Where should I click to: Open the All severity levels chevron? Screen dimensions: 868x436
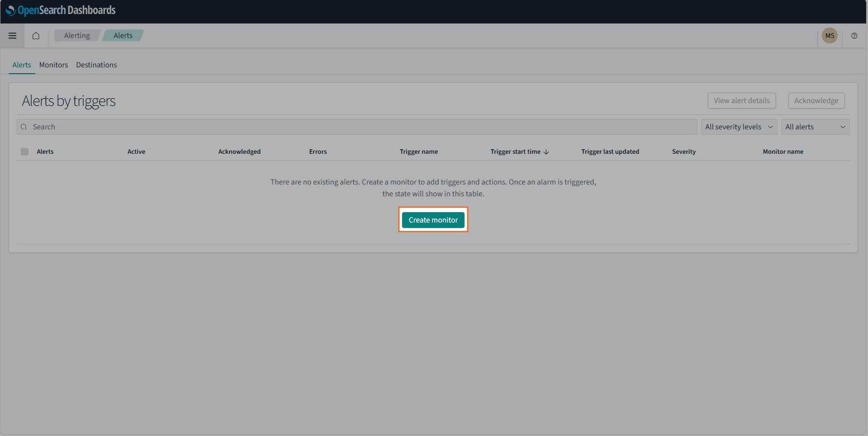click(x=770, y=127)
